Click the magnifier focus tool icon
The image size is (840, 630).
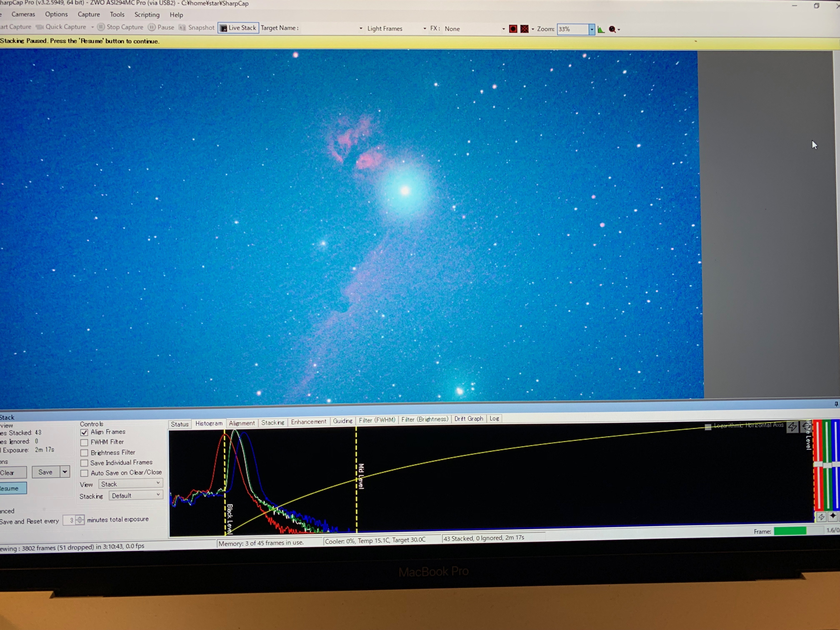(x=612, y=29)
